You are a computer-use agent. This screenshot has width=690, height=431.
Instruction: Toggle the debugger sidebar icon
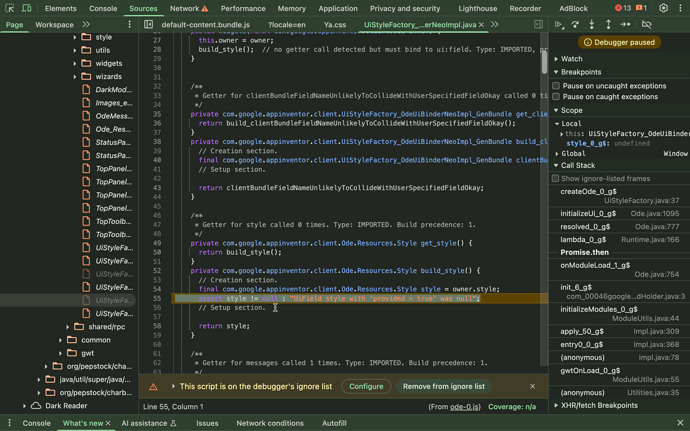538,25
